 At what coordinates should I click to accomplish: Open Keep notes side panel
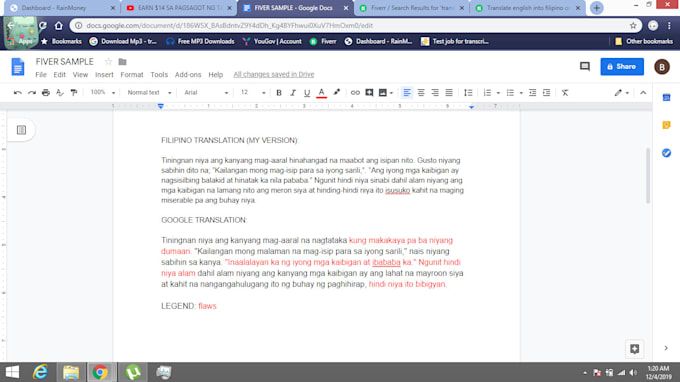[x=667, y=125]
